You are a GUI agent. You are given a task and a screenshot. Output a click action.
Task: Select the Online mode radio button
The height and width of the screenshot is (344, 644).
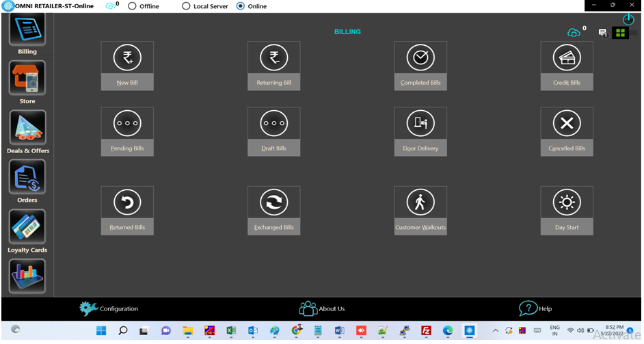(241, 6)
